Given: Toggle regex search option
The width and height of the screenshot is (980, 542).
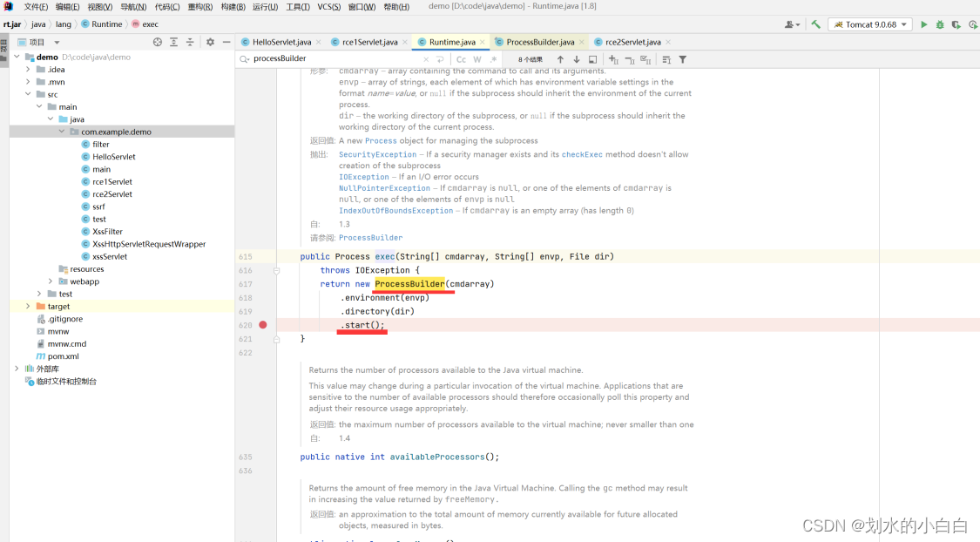Looking at the screenshot, I should [494, 59].
